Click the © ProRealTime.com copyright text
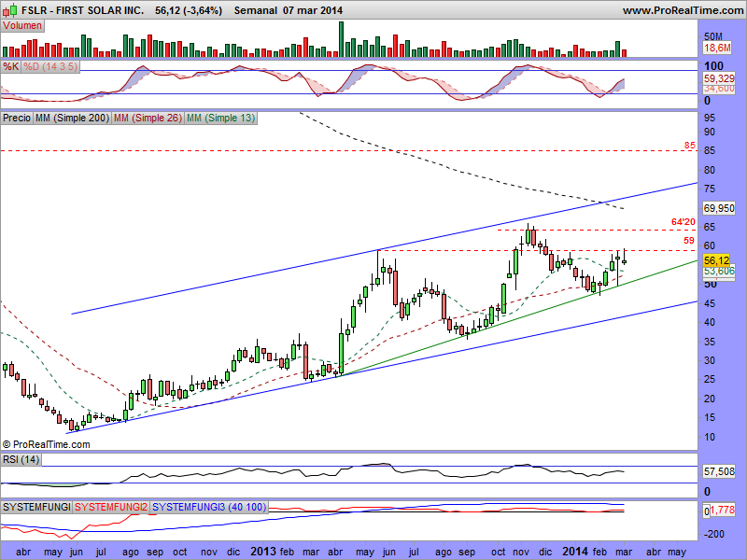 click(45, 443)
